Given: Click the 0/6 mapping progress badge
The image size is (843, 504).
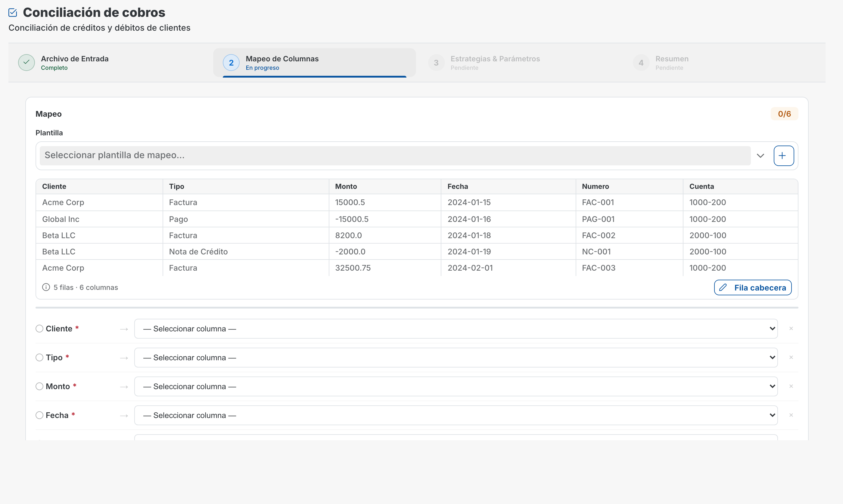Looking at the screenshot, I should point(784,114).
